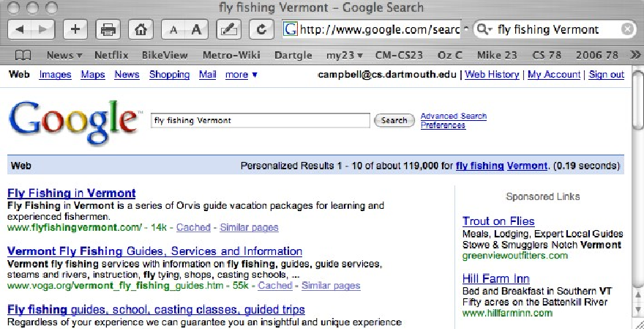644x329 pixels.
Task: Open the CS 78 bookmark
Action: click(546, 55)
